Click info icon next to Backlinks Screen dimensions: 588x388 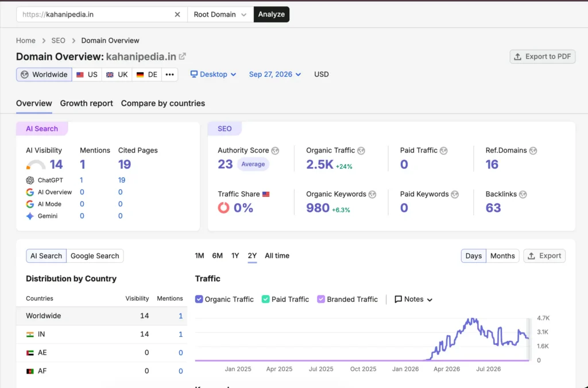[x=523, y=195]
